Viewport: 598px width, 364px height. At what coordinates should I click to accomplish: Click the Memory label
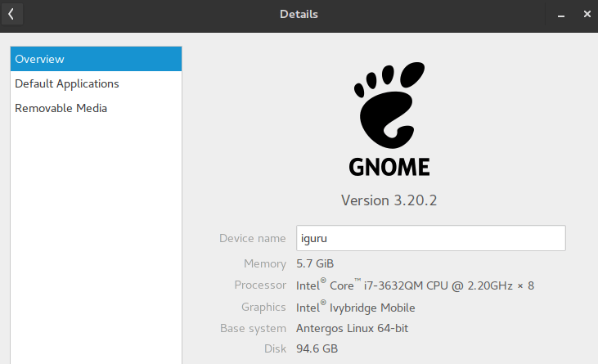(x=265, y=263)
